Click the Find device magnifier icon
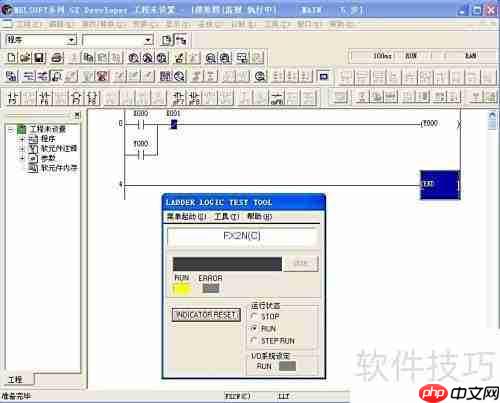This screenshot has width=500, height=403. [x=134, y=58]
